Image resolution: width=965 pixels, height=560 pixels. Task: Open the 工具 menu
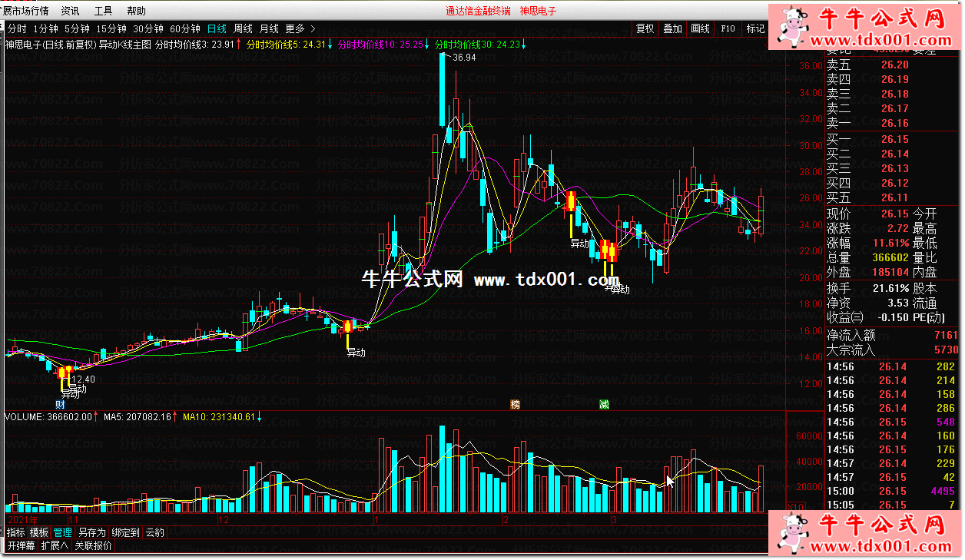[x=103, y=11]
